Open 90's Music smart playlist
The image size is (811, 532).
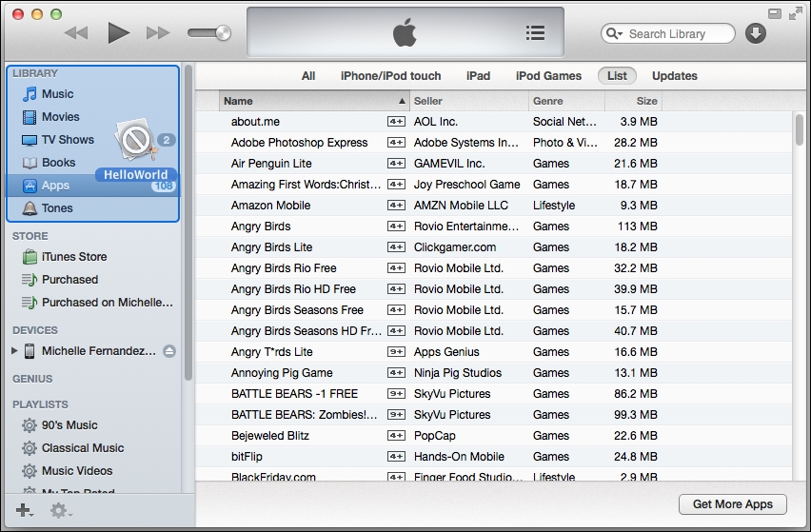tap(93, 425)
